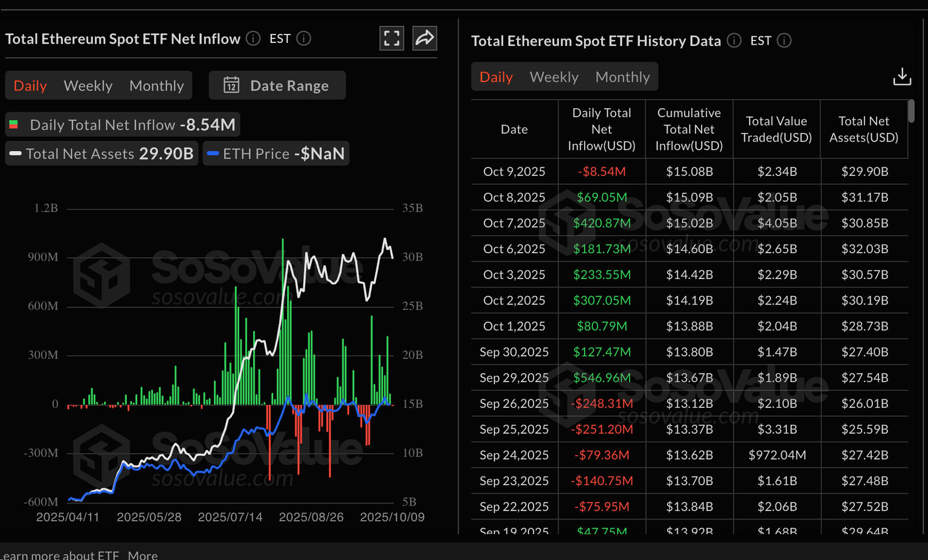Viewport: 928px width, 560px height.
Task: Click the history table vertical scrollbar
Action: [911, 111]
